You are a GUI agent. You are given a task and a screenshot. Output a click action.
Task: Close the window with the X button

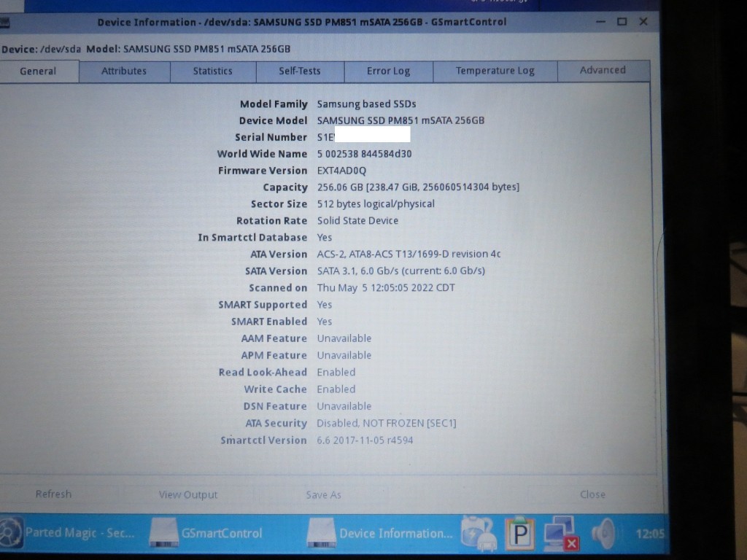tap(643, 21)
